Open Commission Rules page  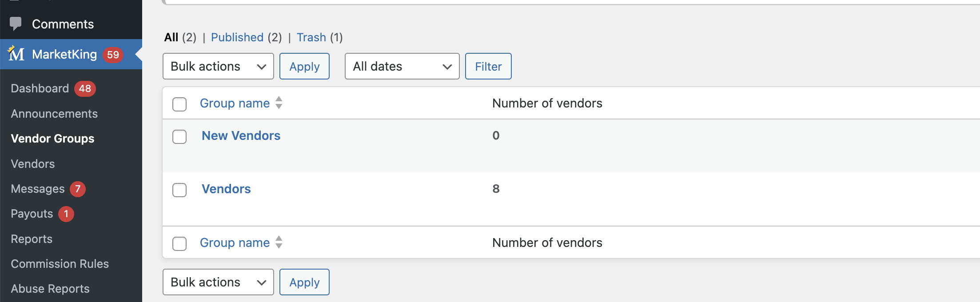click(x=60, y=264)
